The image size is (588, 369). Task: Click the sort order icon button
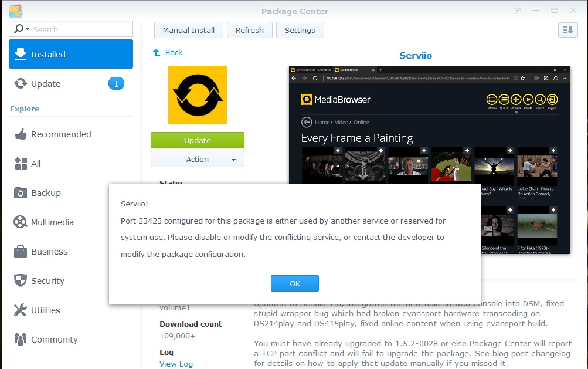pyautogui.click(x=567, y=30)
